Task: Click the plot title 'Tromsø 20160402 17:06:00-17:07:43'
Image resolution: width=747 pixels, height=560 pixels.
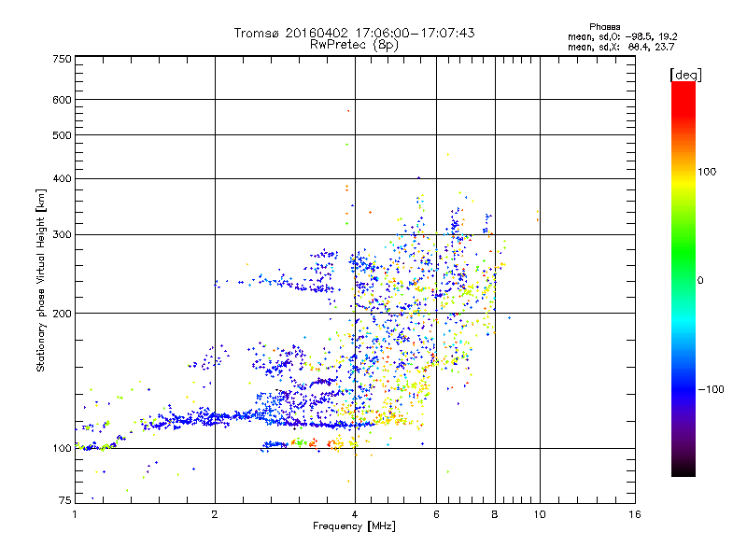Action: click(354, 33)
